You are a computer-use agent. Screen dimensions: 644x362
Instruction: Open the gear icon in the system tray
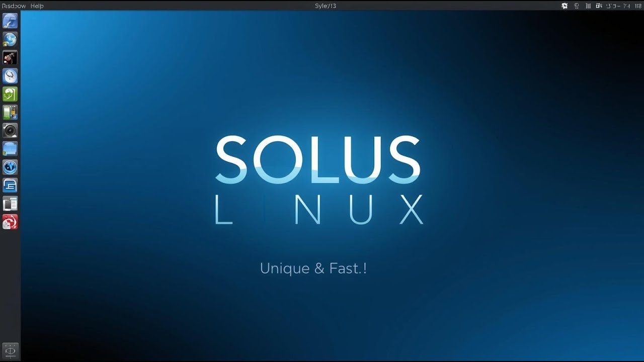coord(565,6)
